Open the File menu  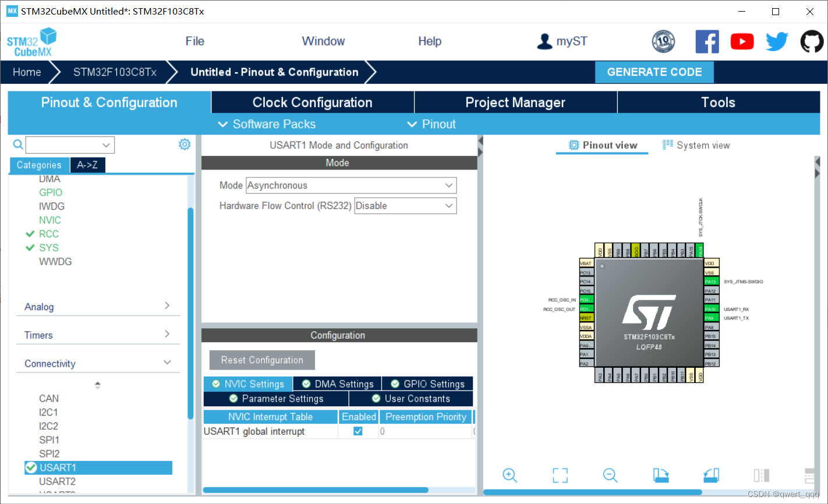tap(194, 41)
